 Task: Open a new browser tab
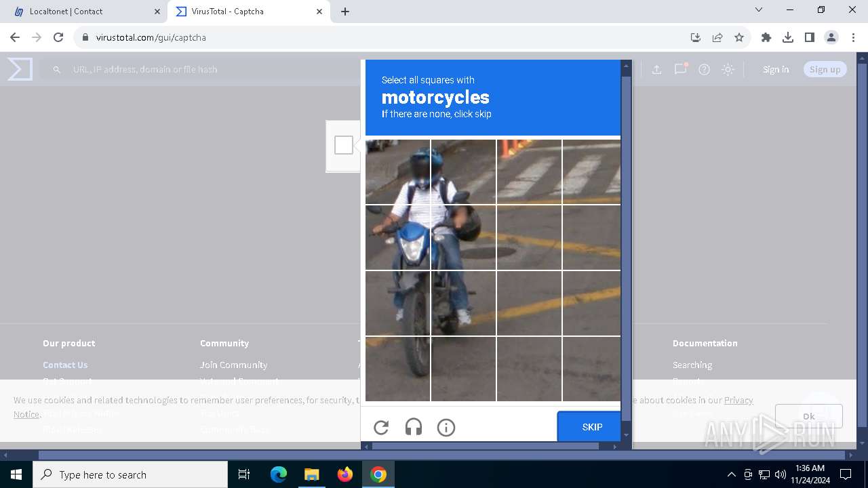point(345,12)
